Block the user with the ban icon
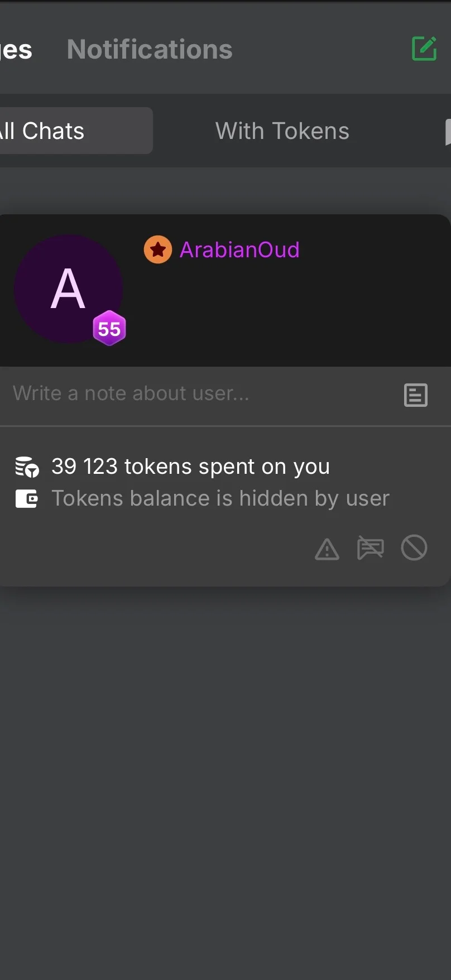 pyautogui.click(x=414, y=548)
